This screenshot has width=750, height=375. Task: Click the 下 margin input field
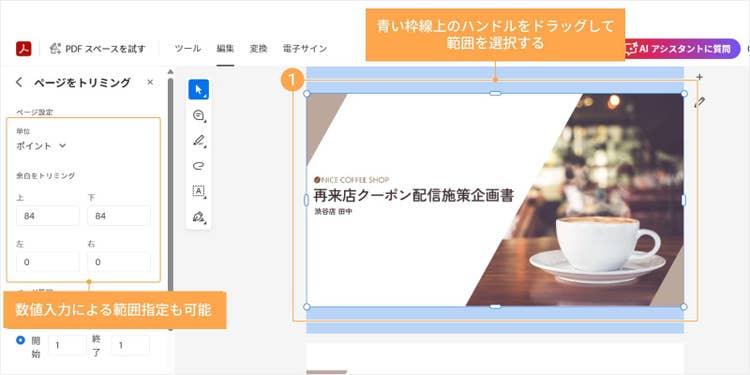pos(119,216)
